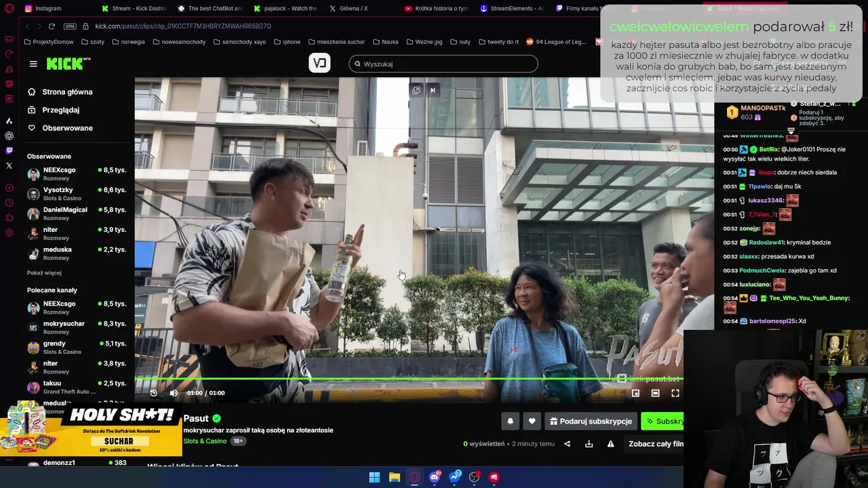Open Messenger from the taskbar
This screenshot has width=868, height=488.
pos(455,477)
